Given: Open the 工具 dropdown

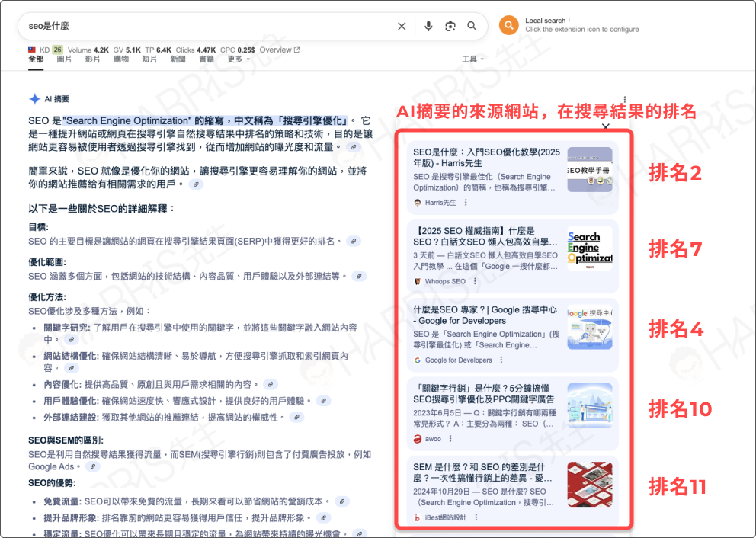Looking at the screenshot, I should tap(472, 59).
